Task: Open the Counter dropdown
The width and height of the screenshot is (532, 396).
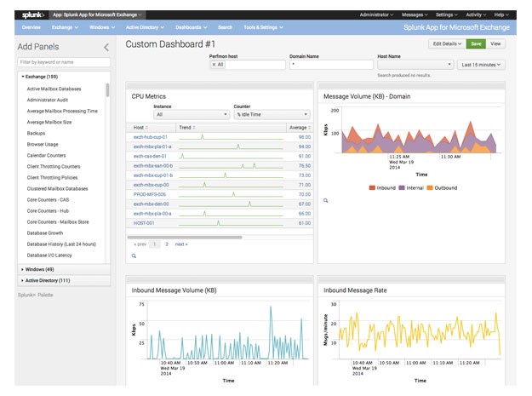Action: tap(272, 115)
